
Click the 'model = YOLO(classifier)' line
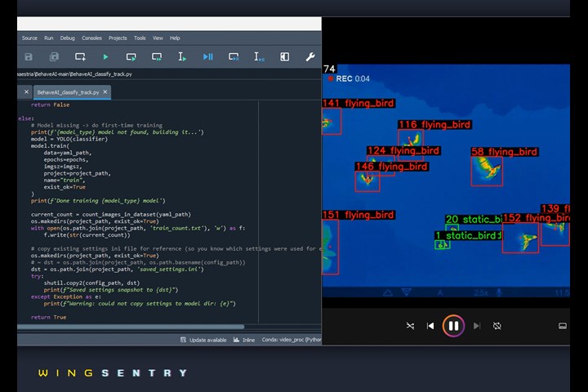point(69,139)
